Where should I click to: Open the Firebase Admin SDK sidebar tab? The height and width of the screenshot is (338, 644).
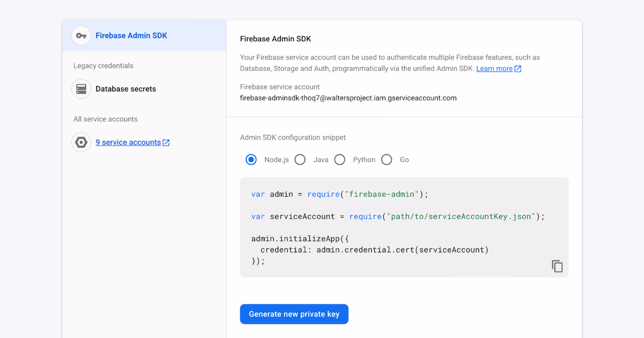click(144, 36)
